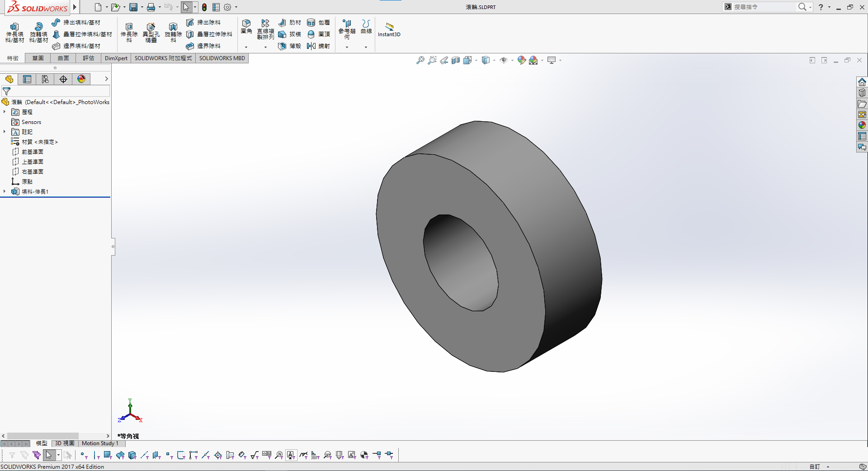Toggle the filter vertices selection filter
The height and width of the screenshot is (471, 868).
[84, 455]
